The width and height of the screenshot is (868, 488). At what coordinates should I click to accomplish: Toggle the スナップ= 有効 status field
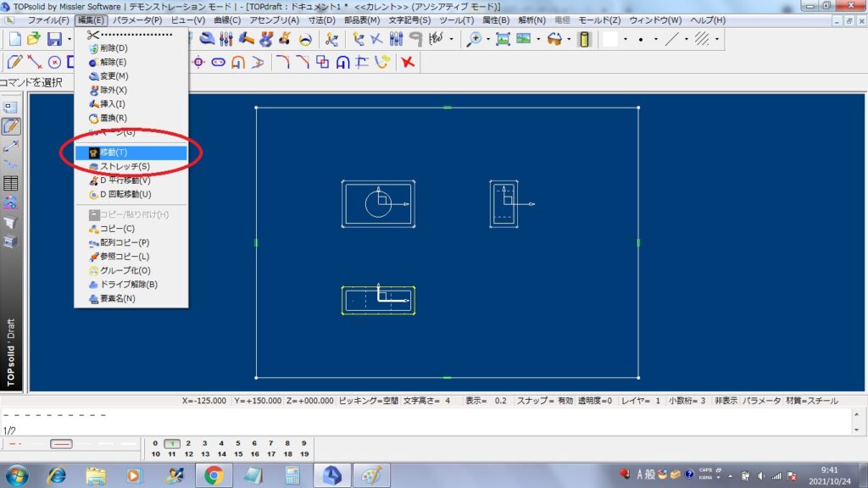(x=545, y=401)
